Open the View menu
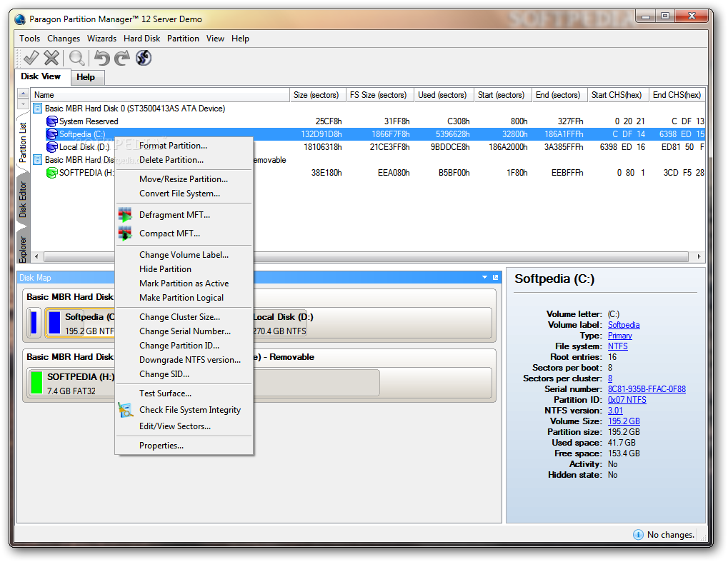Viewport: 728px width, 562px height. click(x=215, y=39)
